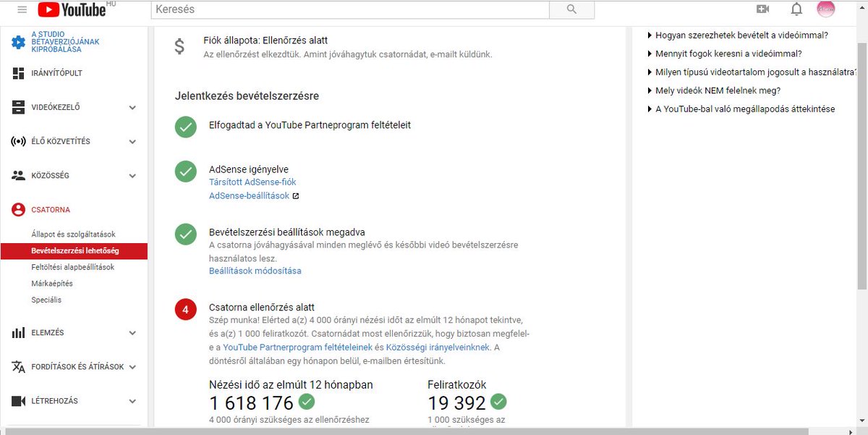
Task: Click the red Csatorna account icon
Action: click(18, 210)
